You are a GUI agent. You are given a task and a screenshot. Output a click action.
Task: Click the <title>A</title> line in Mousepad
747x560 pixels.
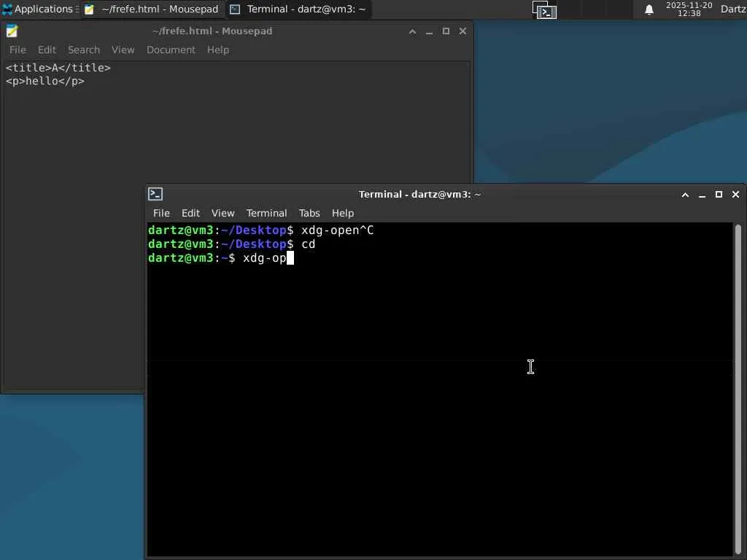click(58, 68)
